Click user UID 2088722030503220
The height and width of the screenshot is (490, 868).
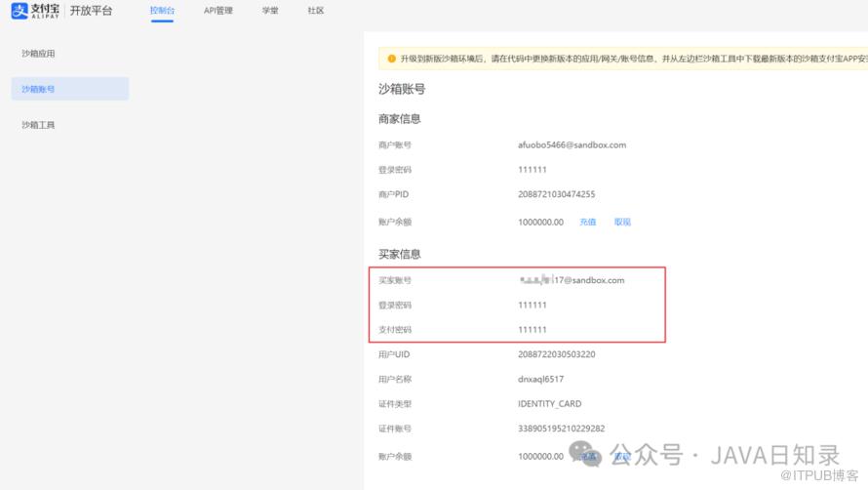pyautogui.click(x=556, y=354)
